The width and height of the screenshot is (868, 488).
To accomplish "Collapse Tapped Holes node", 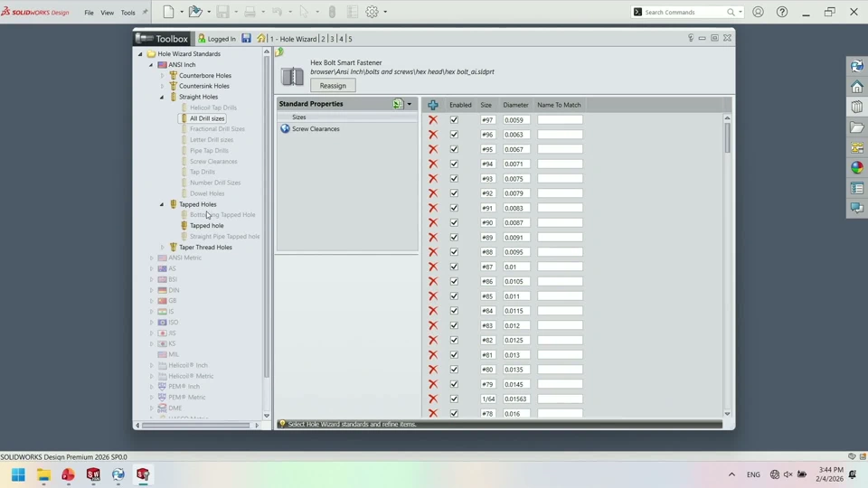I will [162, 204].
